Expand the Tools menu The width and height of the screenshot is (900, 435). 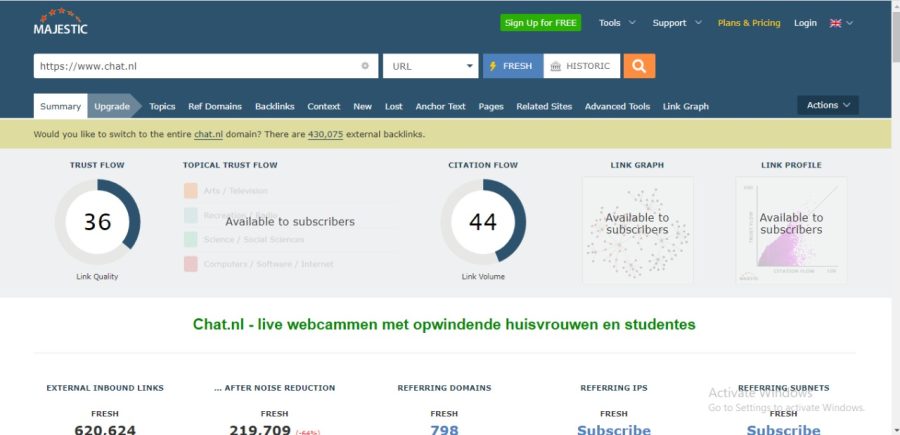[x=617, y=23]
